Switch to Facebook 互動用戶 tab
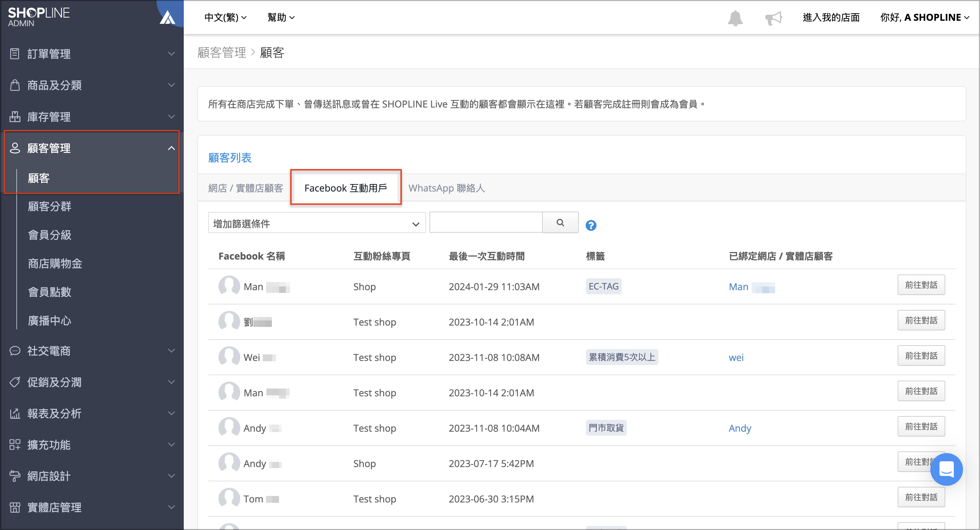Screen dimensions: 980x530 (x=345, y=188)
